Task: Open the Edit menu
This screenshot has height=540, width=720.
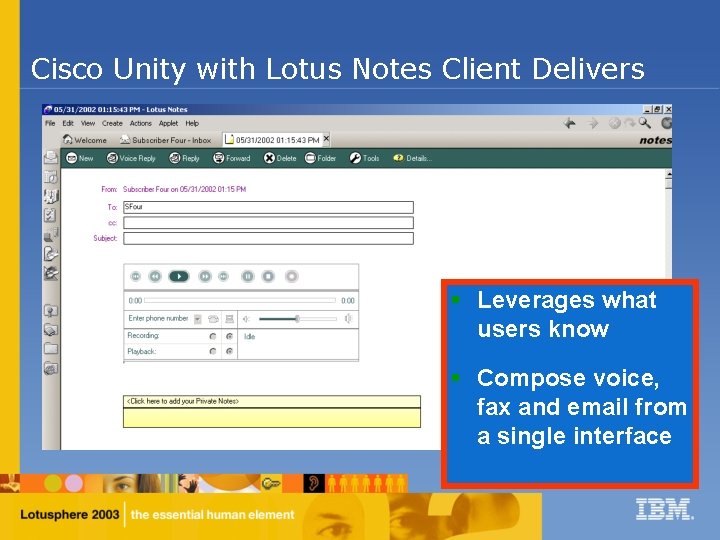Action: click(68, 123)
